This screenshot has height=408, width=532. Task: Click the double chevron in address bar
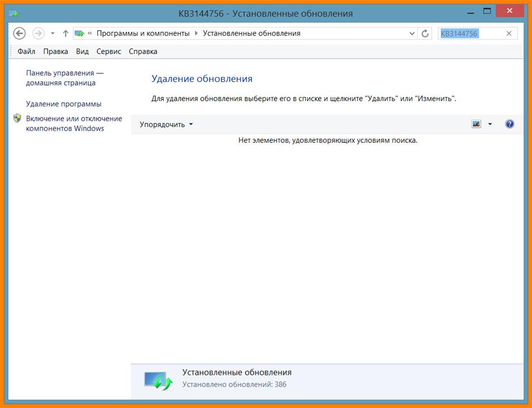[x=90, y=33]
